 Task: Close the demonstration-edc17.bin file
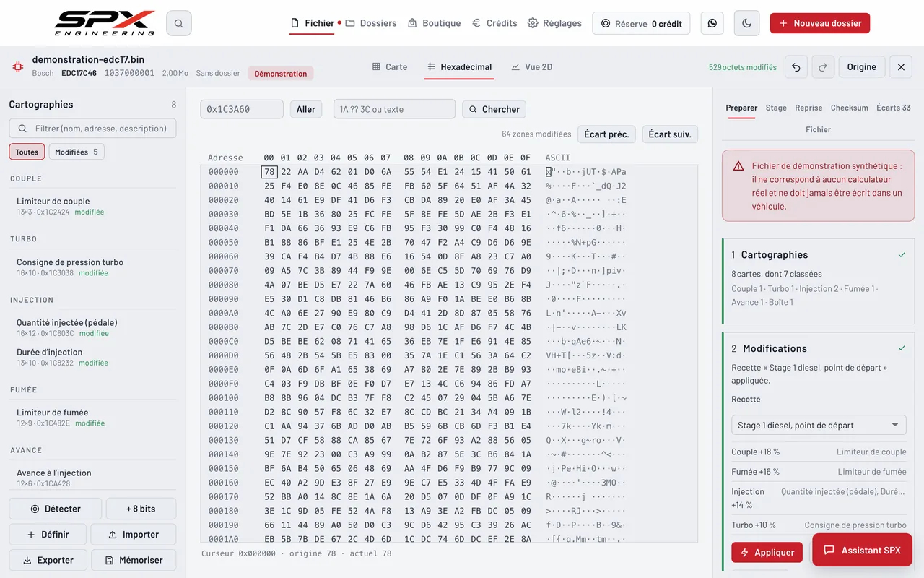(x=901, y=67)
